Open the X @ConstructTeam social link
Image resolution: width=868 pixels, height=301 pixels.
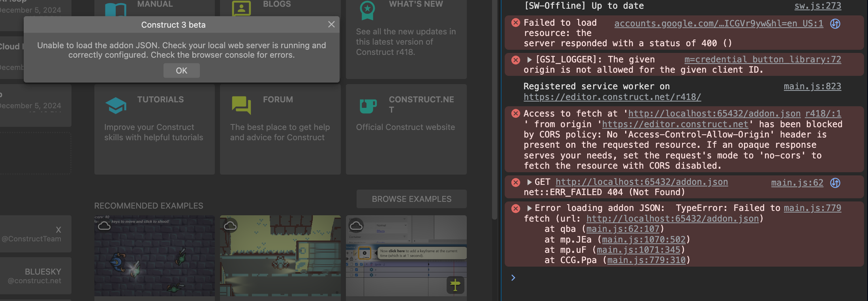(x=35, y=234)
